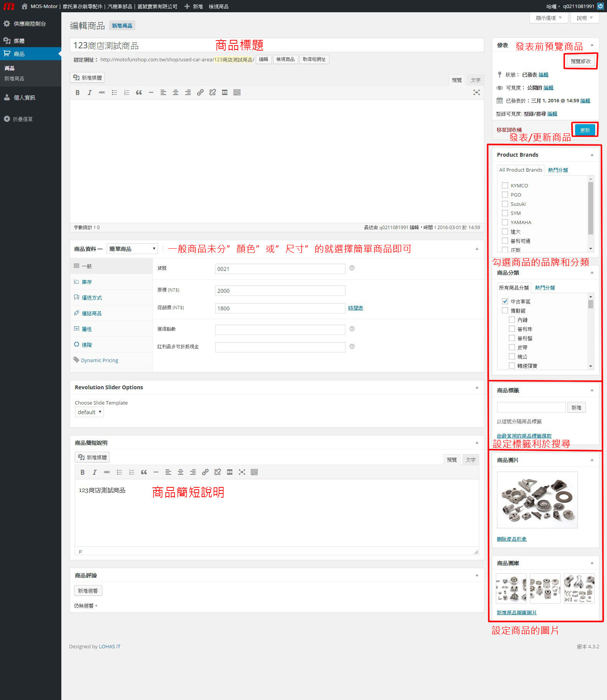Click the blue 更新 update button
Screen dimensions: 607x700
[x=585, y=130]
